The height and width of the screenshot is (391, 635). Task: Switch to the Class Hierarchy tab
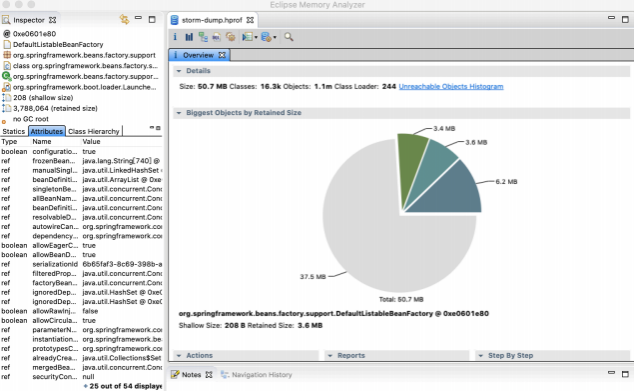(x=94, y=131)
